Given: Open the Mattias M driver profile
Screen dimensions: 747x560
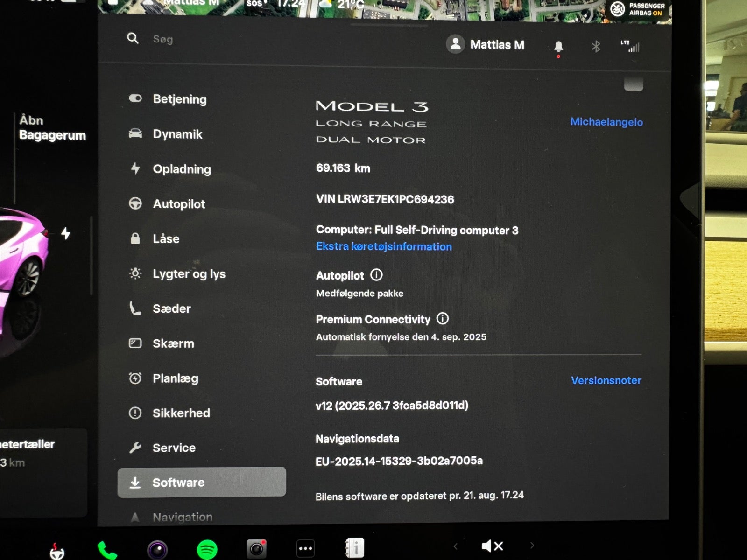Looking at the screenshot, I should click(x=485, y=44).
